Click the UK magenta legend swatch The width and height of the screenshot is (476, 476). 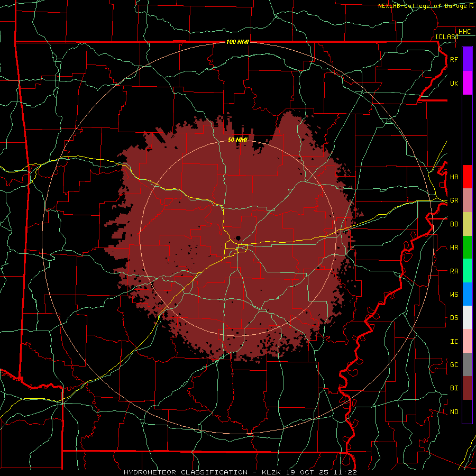pos(467,83)
